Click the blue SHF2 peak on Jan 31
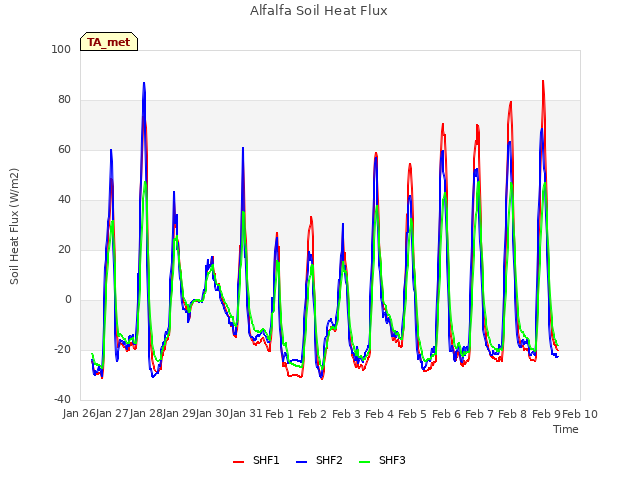Screen dimensions: 640x480 pyautogui.click(x=243, y=148)
